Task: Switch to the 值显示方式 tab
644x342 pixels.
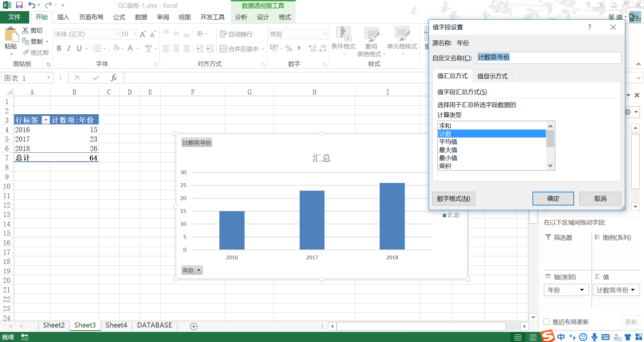Action: point(492,76)
